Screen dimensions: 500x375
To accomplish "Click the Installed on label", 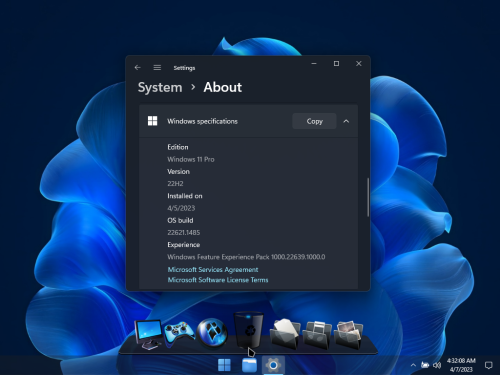I will tap(185, 196).
